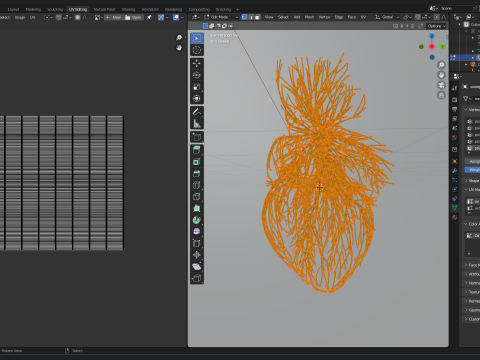Image resolution: width=480 pixels, height=360 pixels.
Task: Select the Select Box tool
Action: [x=197, y=39]
